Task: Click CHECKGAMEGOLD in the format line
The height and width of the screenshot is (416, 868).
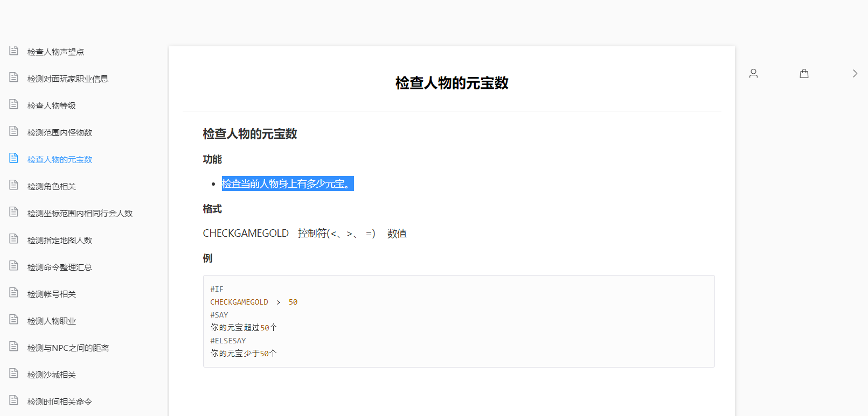Action: coord(246,234)
